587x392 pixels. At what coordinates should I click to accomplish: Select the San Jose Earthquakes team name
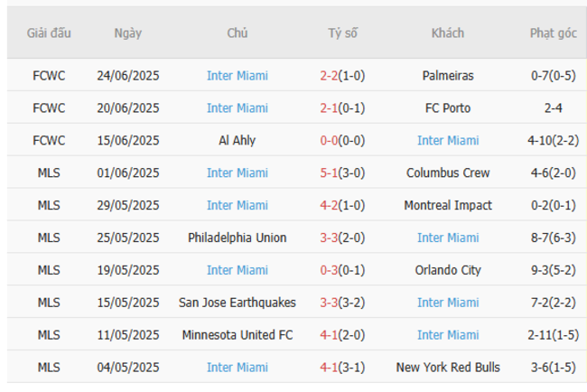[238, 303]
